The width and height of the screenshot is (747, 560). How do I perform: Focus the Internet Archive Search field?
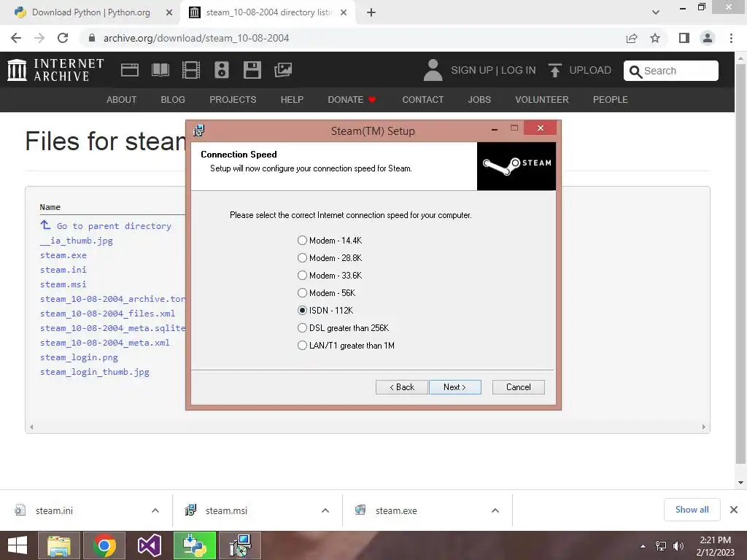[x=671, y=71]
